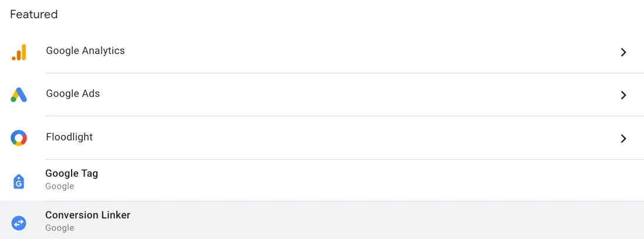Click the Google subtitle under Google Tag
The image size is (644, 239).
(59, 186)
